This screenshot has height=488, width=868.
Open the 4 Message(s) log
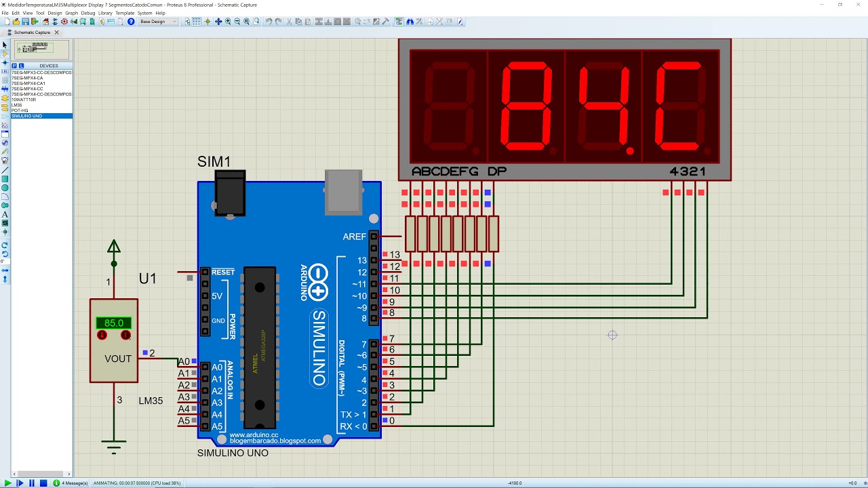click(x=71, y=483)
